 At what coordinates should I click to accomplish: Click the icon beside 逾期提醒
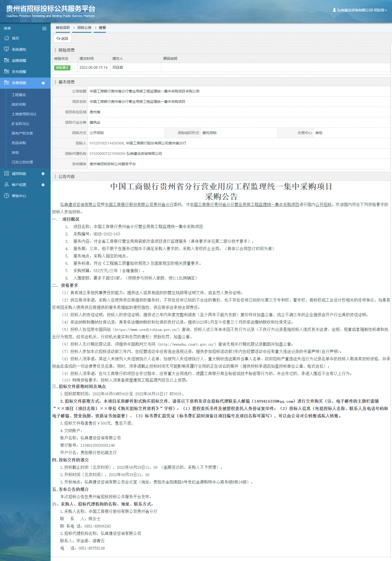[7, 60]
